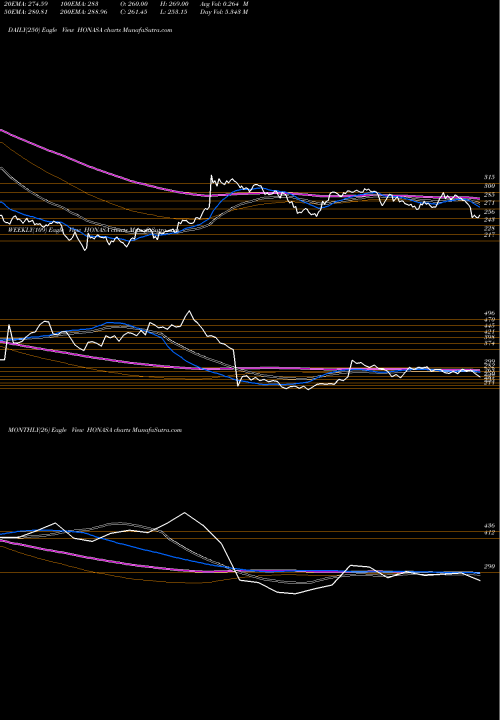Click the 315 price label on daily chart
500x720 pixels.
point(489,177)
